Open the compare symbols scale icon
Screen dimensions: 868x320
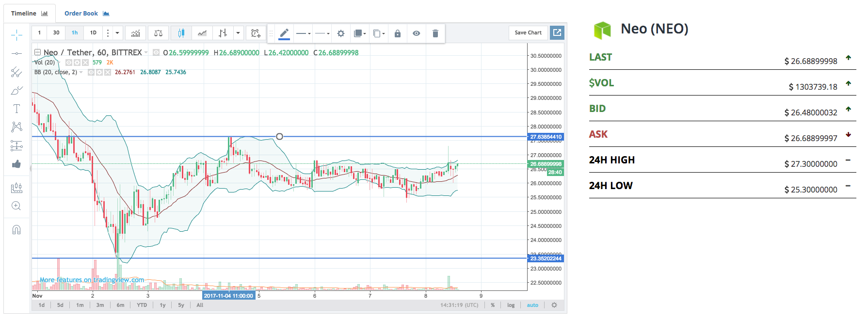tap(158, 33)
